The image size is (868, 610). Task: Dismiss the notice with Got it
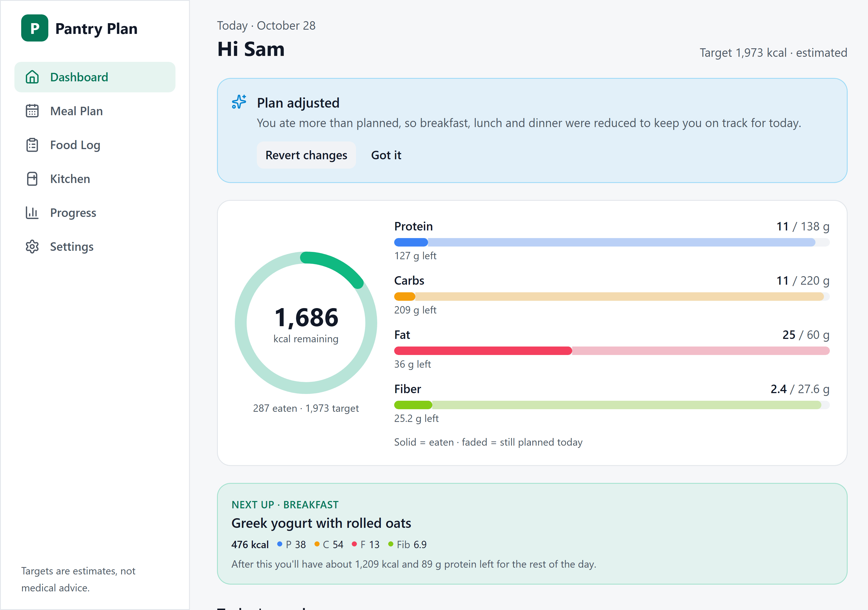pos(386,155)
